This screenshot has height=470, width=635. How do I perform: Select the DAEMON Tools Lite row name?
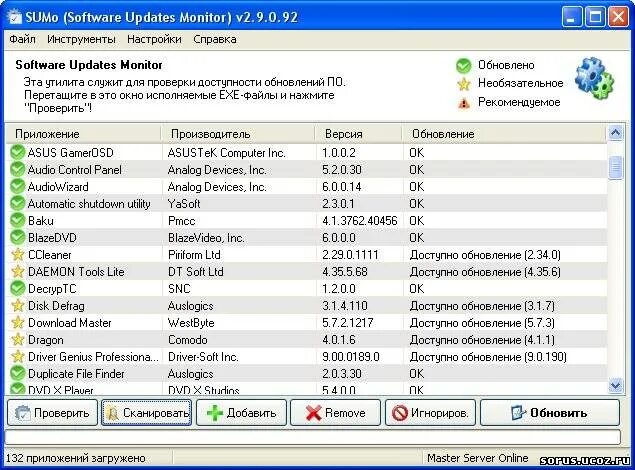point(76,272)
